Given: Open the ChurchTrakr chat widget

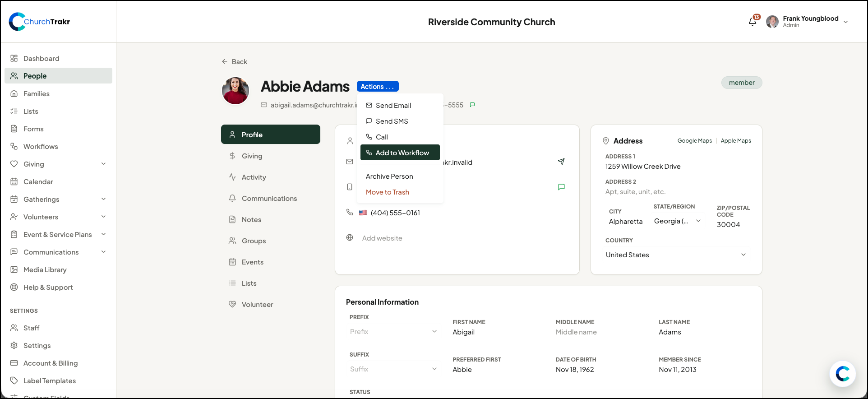Looking at the screenshot, I should [x=842, y=374].
